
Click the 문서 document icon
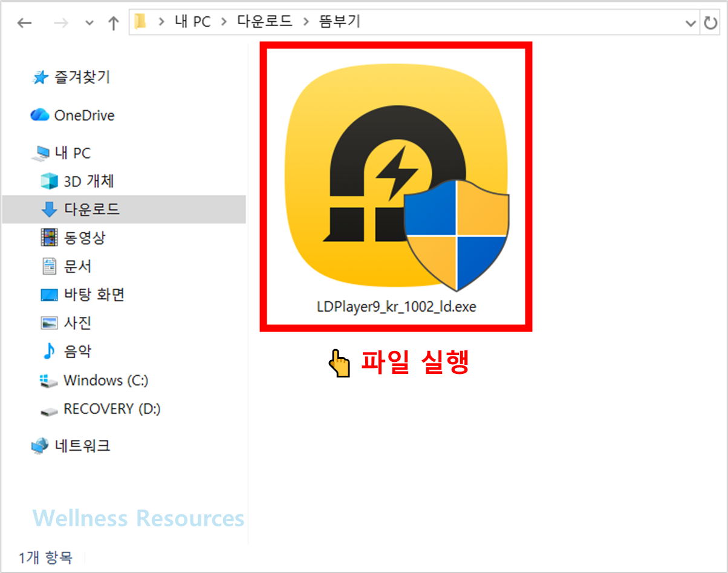tap(49, 266)
